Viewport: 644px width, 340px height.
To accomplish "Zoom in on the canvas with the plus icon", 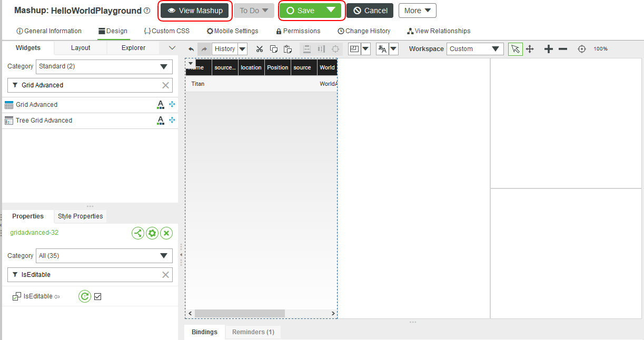I will tap(548, 48).
